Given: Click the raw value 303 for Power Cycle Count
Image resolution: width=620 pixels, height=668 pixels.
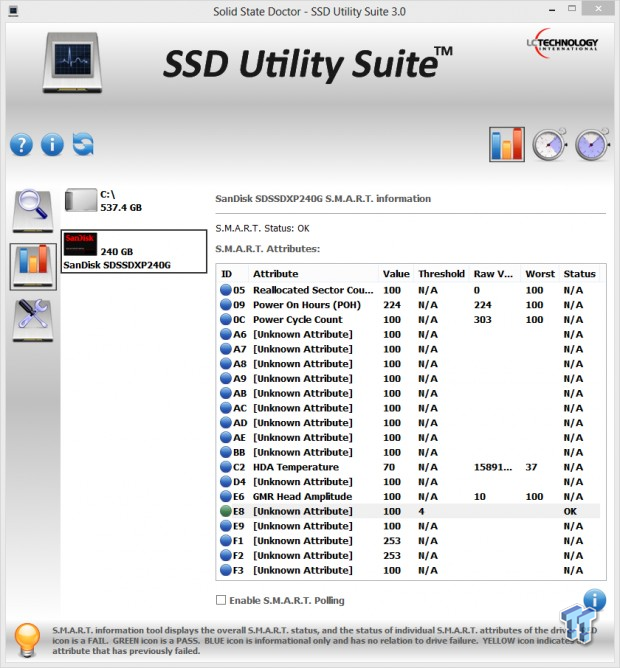Looking at the screenshot, I should pos(482,320).
